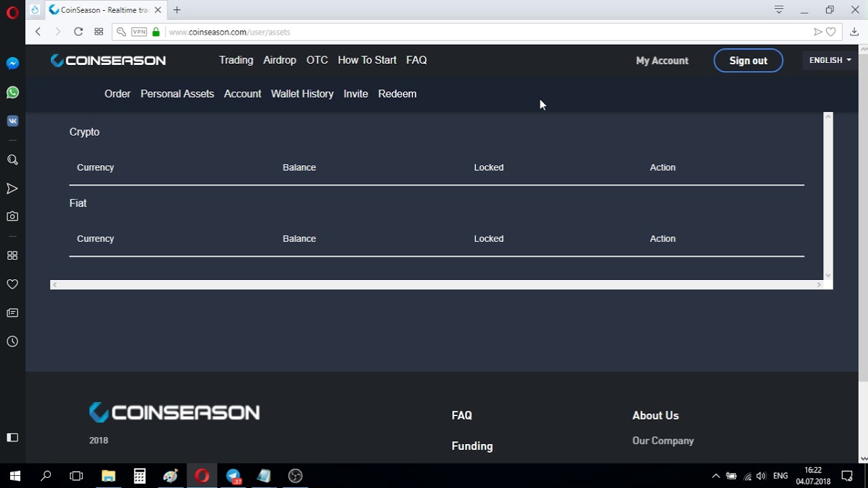Open the Telegram icon on the taskbar
The height and width of the screenshot is (488, 868).
point(233,476)
